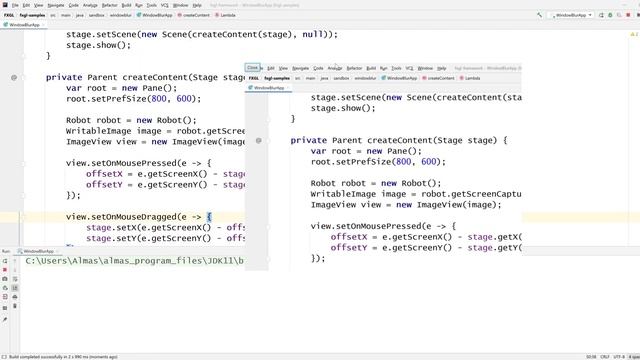Click the Dump Threads camera icon

(5, 279)
